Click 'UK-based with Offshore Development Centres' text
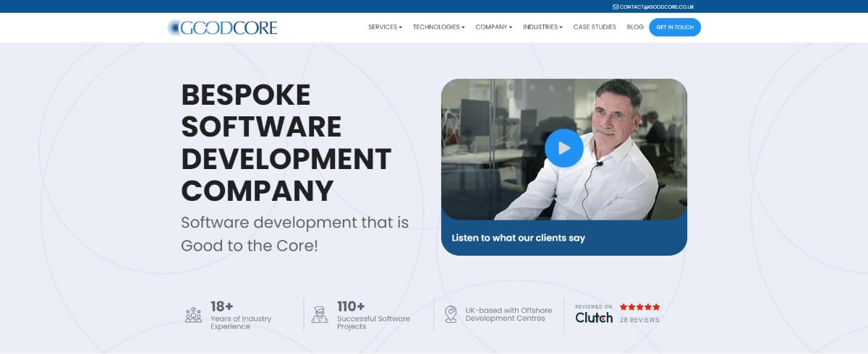The image size is (868, 354). [x=509, y=314]
